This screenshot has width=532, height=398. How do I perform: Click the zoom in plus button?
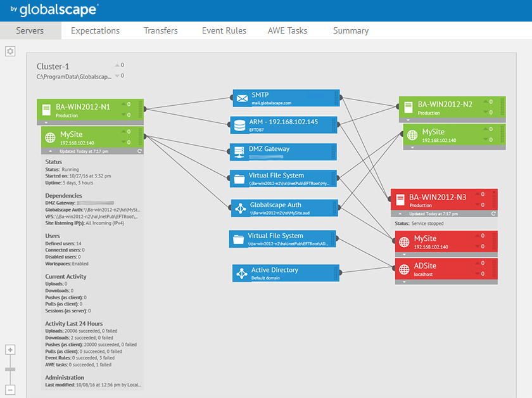coord(10,350)
